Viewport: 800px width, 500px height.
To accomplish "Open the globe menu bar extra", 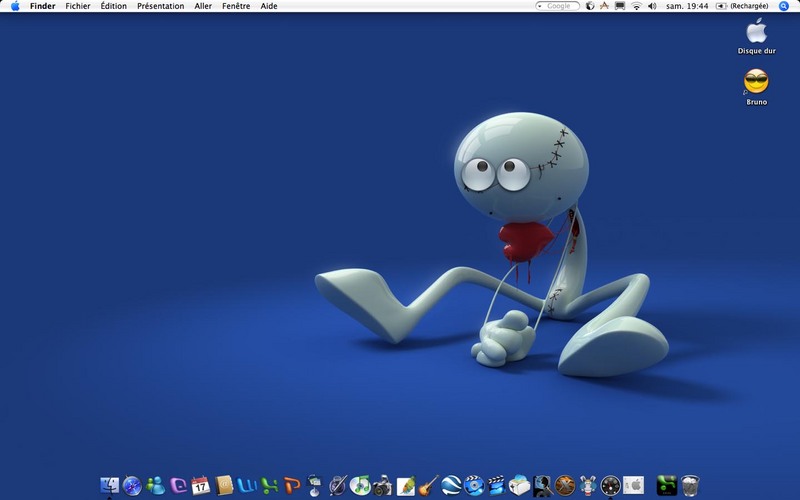I will click(590, 6).
